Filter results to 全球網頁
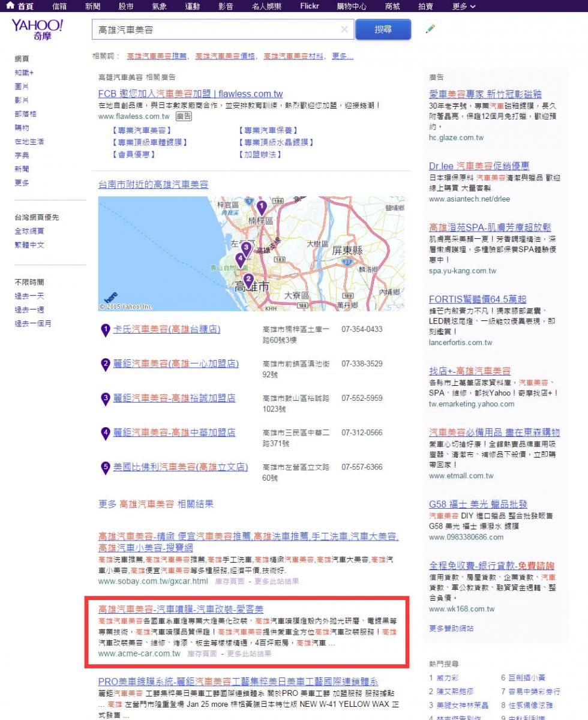The image size is (588, 720). [x=29, y=231]
